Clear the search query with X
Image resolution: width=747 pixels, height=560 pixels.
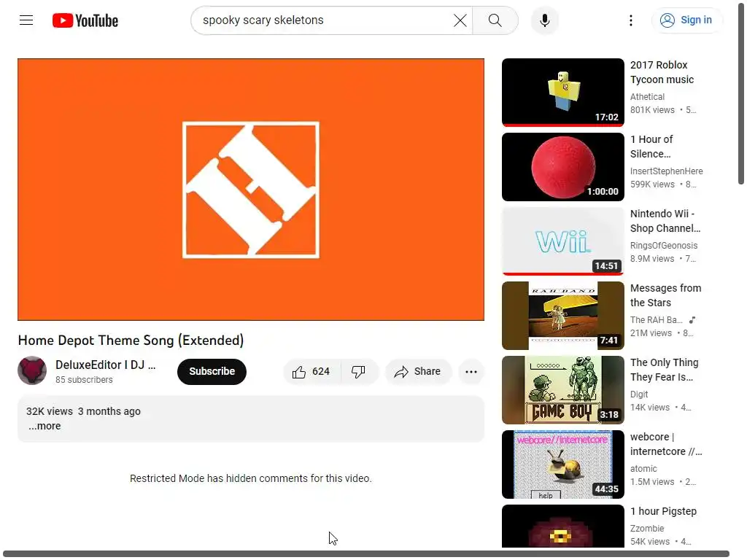coord(460,20)
